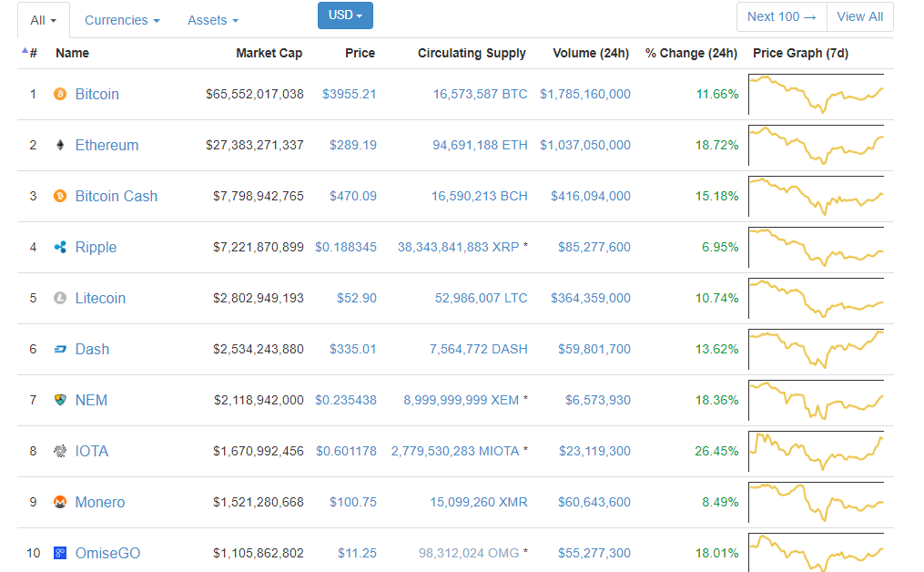Click the View All button

[859, 16]
